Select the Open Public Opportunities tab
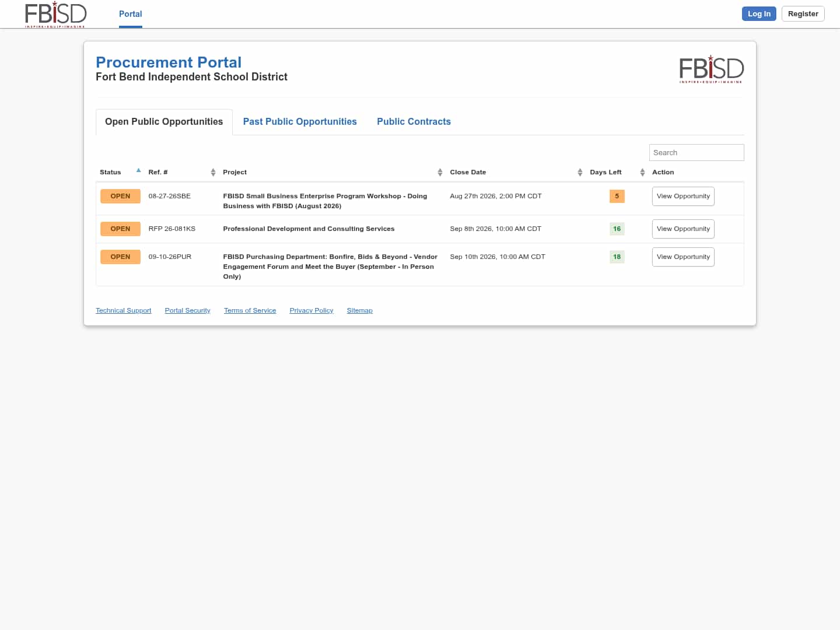Screen dimensions: 840x630 pos(164,121)
